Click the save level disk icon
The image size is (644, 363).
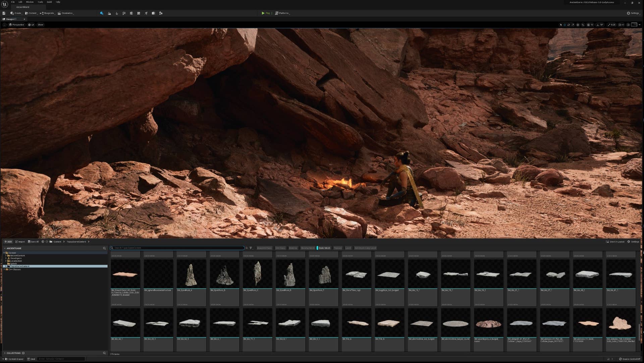[4, 13]
